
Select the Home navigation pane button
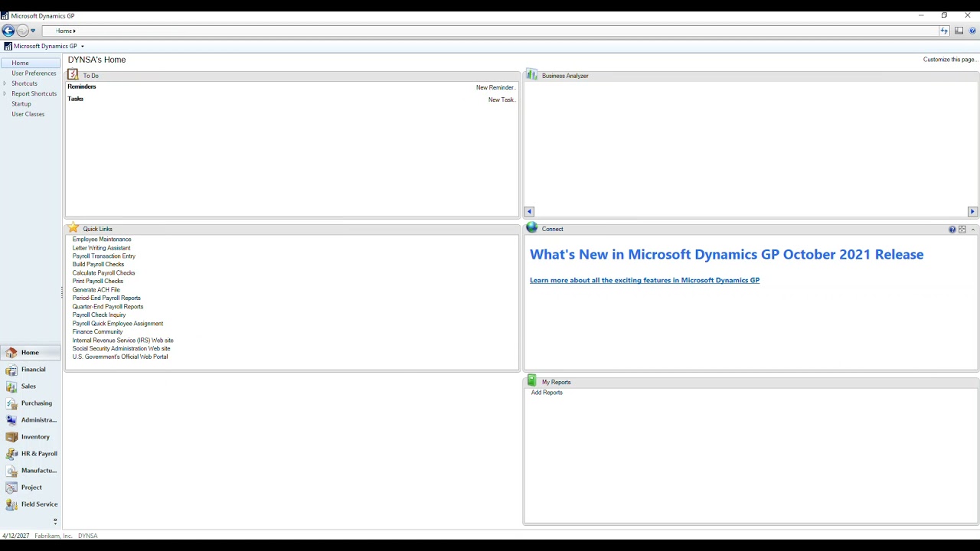tap(31, 353)
